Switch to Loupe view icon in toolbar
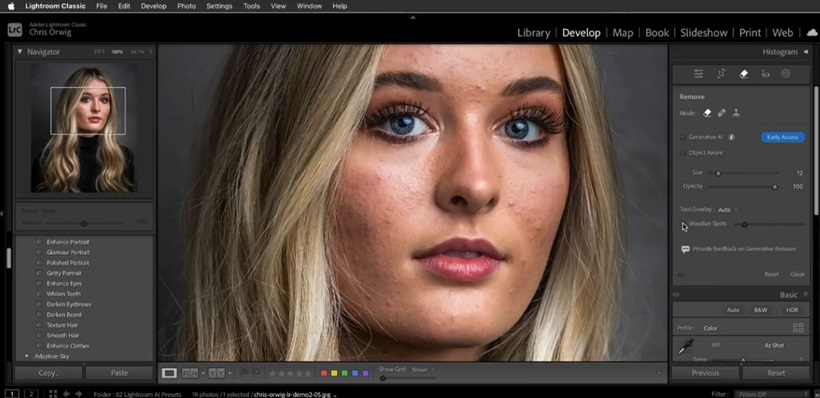This screenshot has height=398, width=820. (169, 373)
